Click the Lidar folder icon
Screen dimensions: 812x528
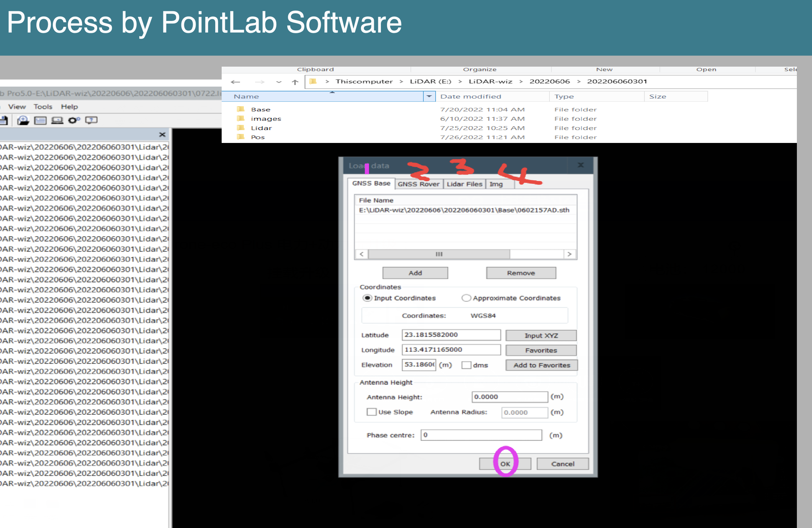pyautogui.click(x=241, y=127)
